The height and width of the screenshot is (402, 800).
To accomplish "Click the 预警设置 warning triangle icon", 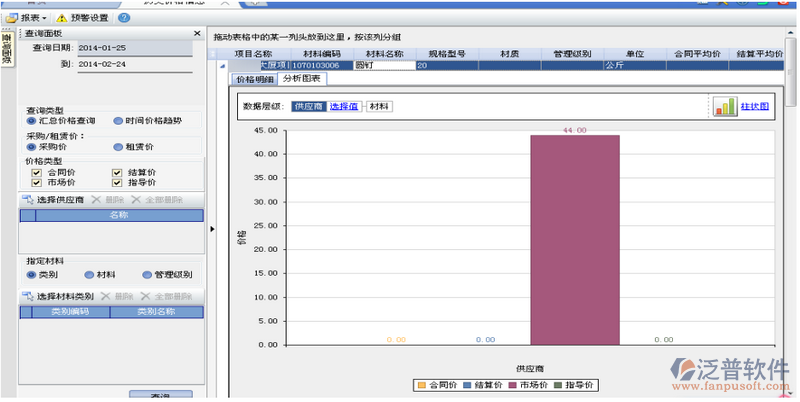I will coord(62,18).
